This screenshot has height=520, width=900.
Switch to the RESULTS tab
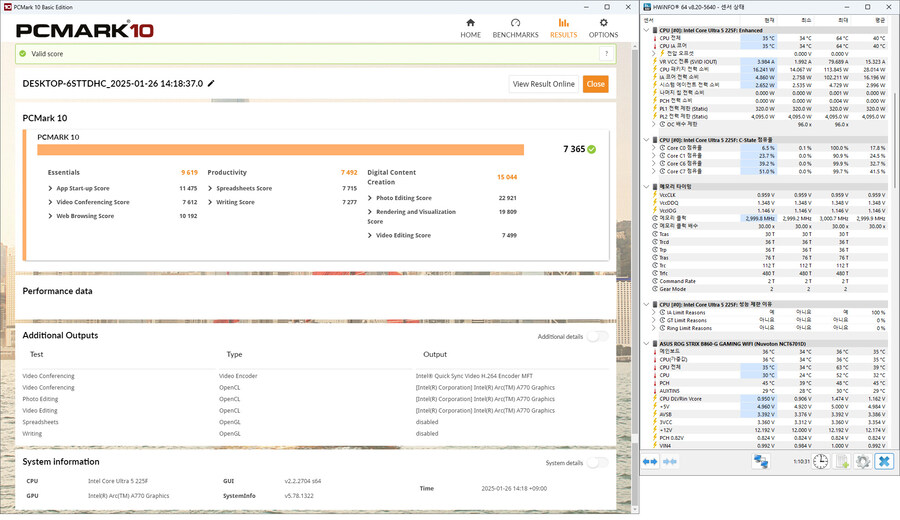[x=563, y=27]
